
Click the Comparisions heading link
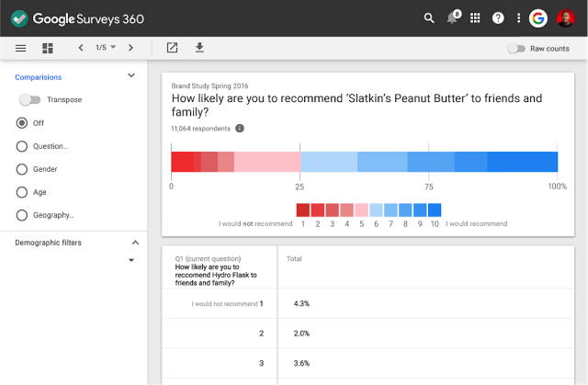coord(39,77)
